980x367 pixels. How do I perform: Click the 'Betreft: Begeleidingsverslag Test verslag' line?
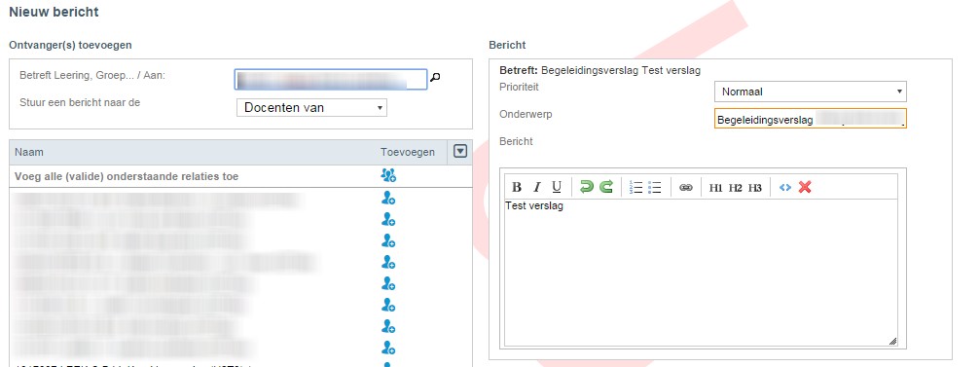click(x=600, y=71)
